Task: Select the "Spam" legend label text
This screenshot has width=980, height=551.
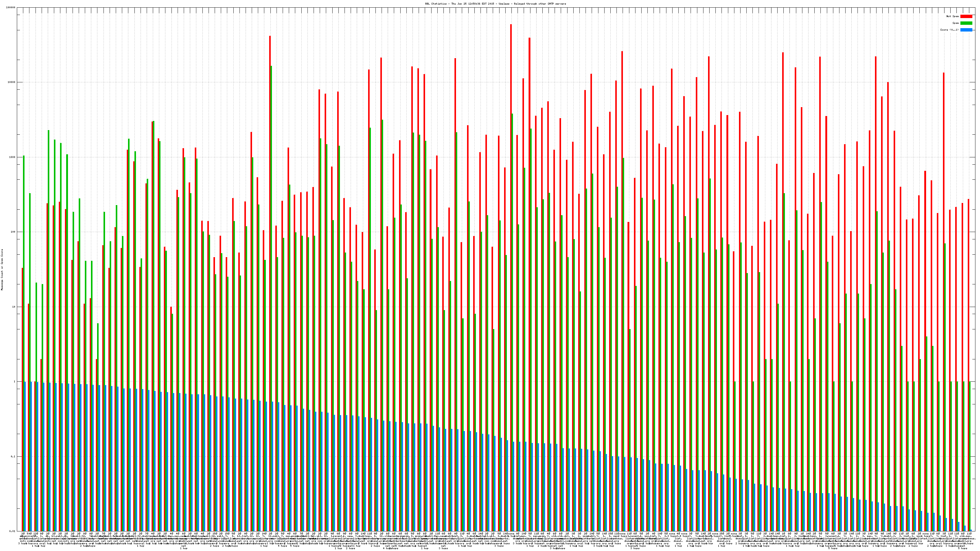Action: click(x=956, y=23)
